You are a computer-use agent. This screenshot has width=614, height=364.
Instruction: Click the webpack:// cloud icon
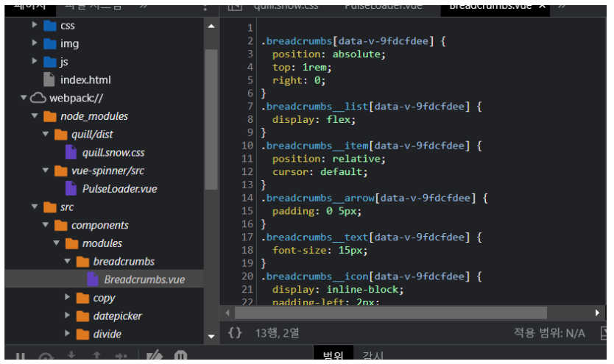pos(38,98)
